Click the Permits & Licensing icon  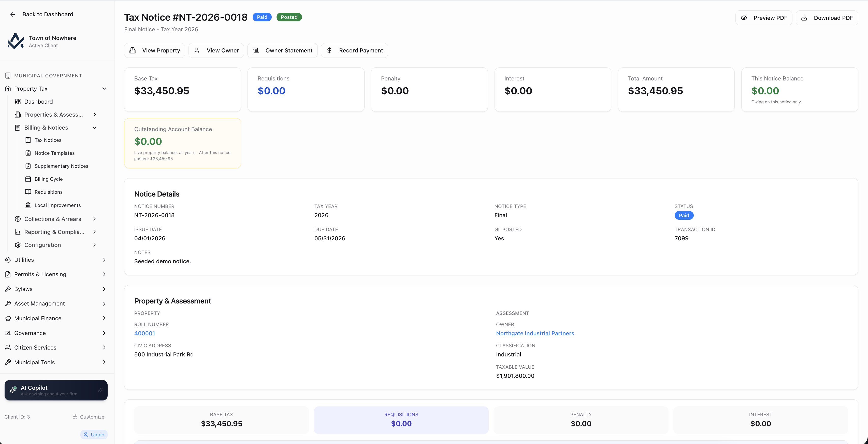[8, 274]
